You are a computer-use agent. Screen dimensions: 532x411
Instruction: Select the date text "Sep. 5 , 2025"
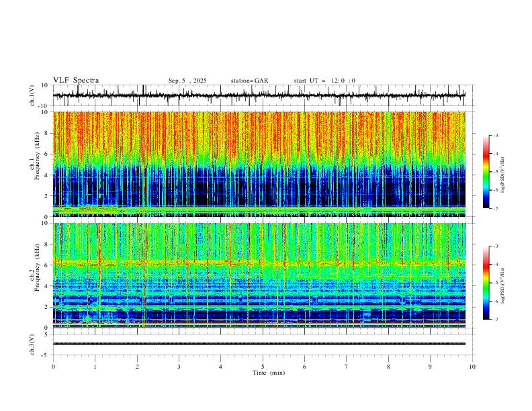[x=187, y=81]
